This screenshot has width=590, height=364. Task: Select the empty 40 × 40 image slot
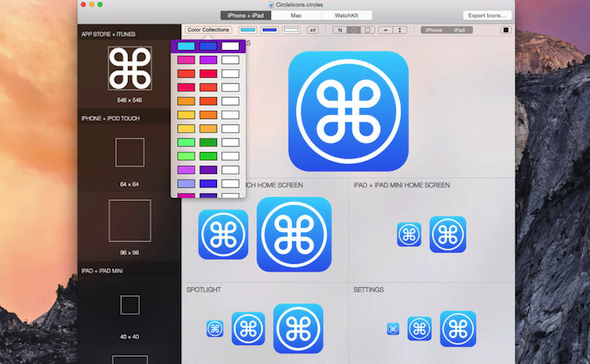130,305
